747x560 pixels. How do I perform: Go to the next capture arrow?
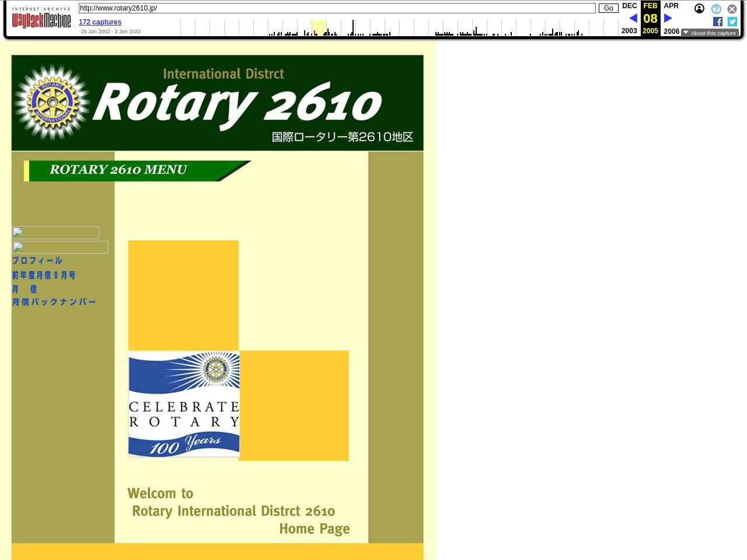pyautogui.click(x=668, y=19)
